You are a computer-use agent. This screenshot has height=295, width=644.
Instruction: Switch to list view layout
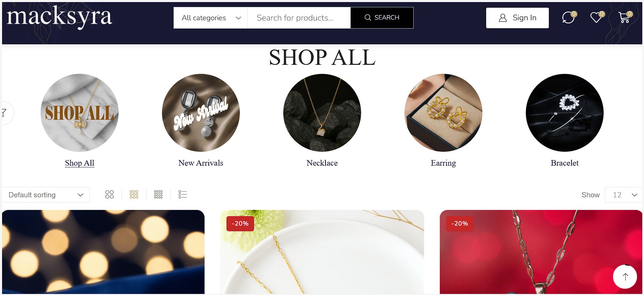click(x=183, y=195)
